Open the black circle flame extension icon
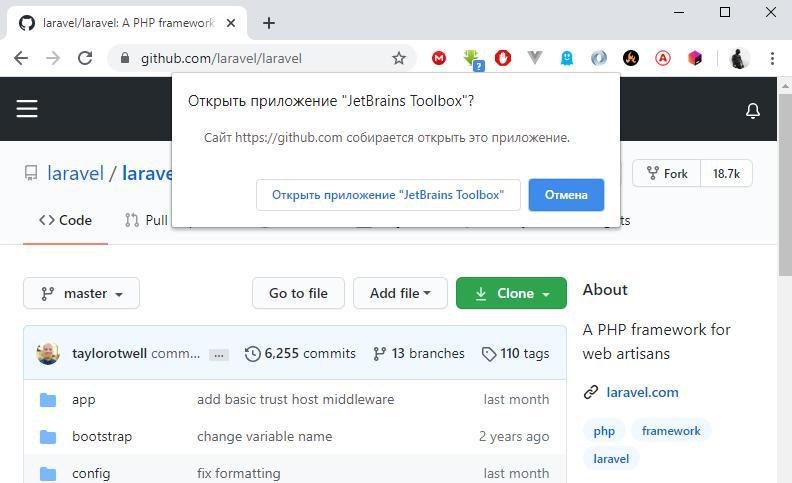Viewport: 792px width, 483px height. [630, 58]
